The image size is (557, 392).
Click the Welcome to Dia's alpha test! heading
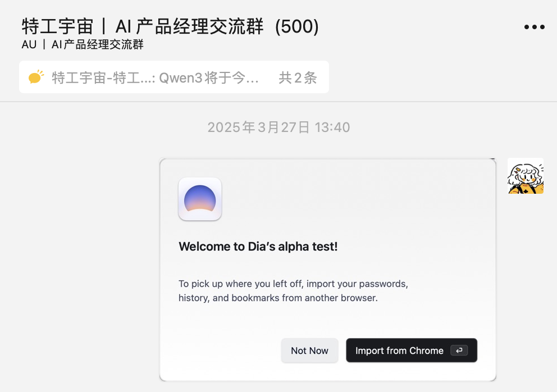(258, 247)
